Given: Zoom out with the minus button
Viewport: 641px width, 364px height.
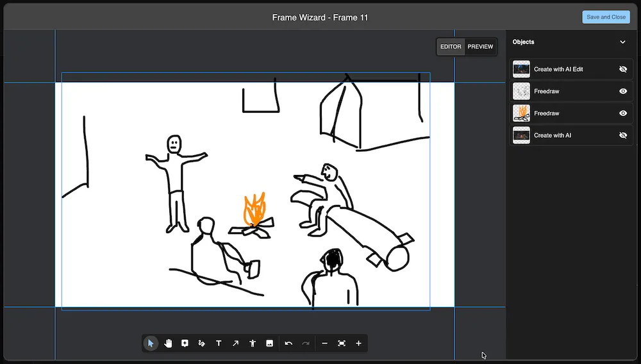Looking at the screenshot, I should (x=324, y=343).
